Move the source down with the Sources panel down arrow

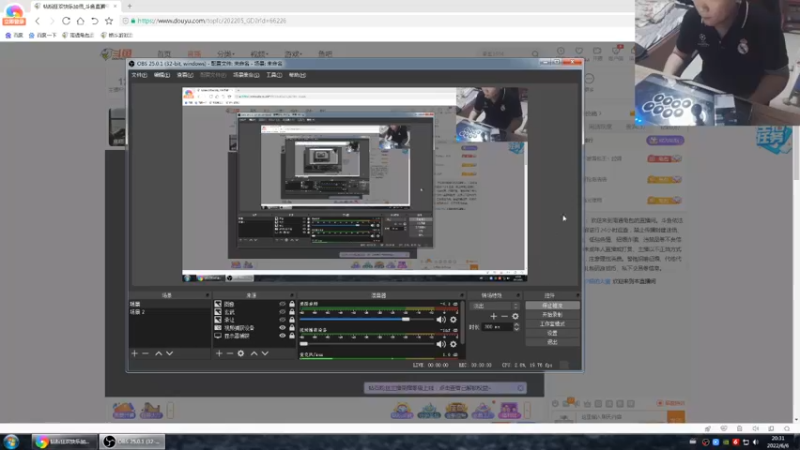(x=265, y=353)
